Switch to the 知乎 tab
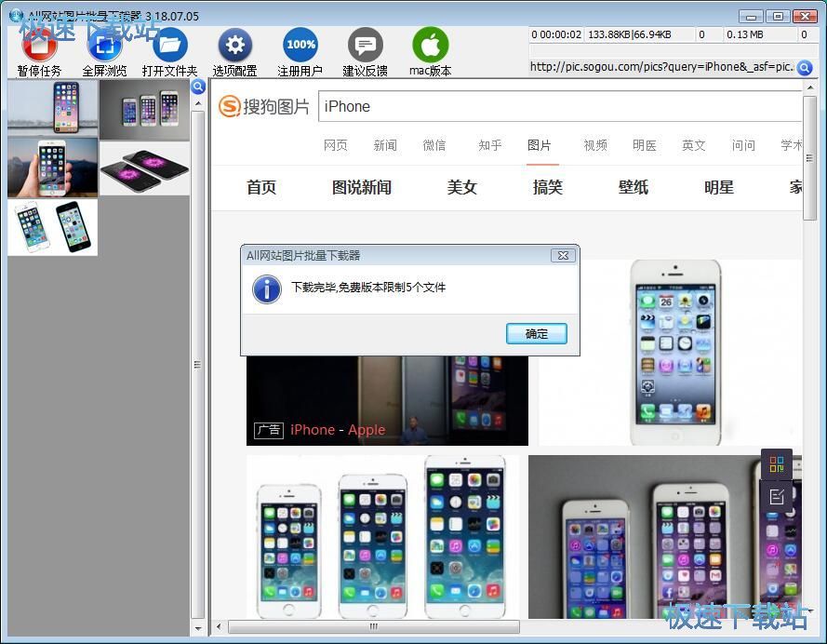 tap(490, 145)
